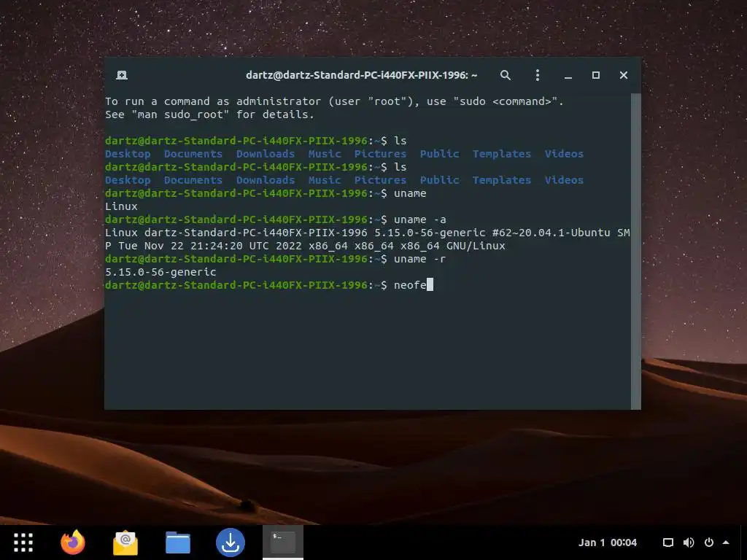Viewport: 747px width, 560px height.
Task: Click the 'uname -a' command text
Action: click(x=419, y=219)
